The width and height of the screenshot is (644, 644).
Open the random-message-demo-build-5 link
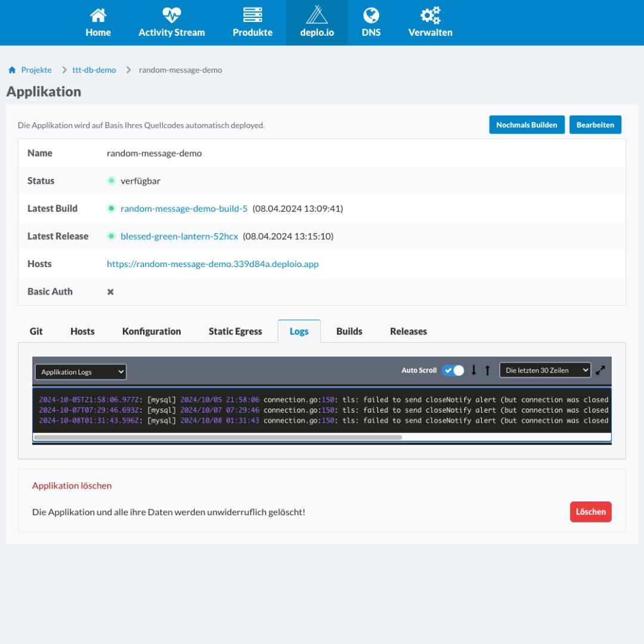click(x=184, y=208)
